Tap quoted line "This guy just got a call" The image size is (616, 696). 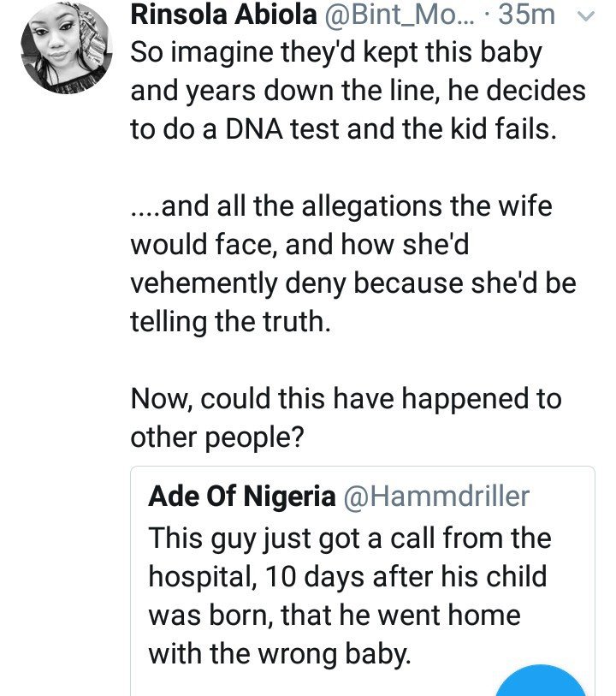[350, 538]
